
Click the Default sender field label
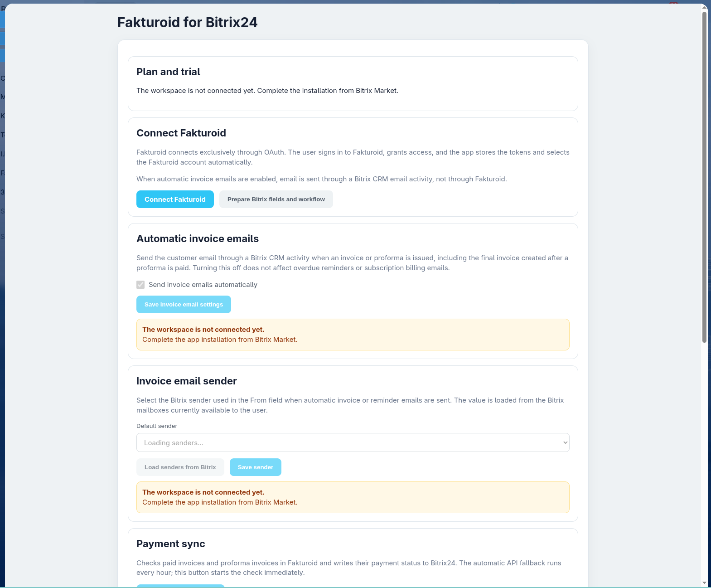157,426
